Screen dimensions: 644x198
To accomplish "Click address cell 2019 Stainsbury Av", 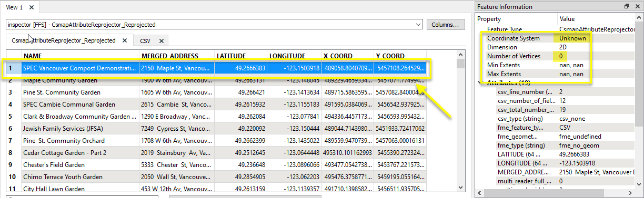I will (x=177, y=153).
